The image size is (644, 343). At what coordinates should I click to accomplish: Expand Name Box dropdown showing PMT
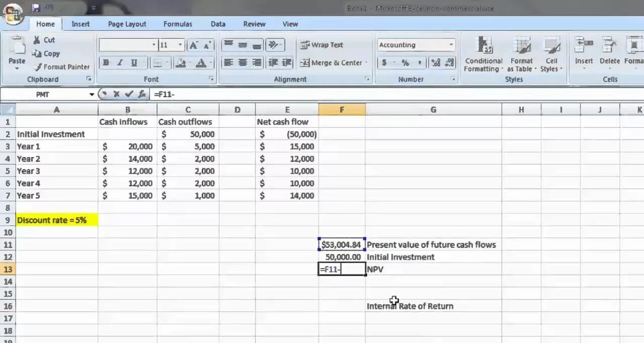[x=92, y=95]
